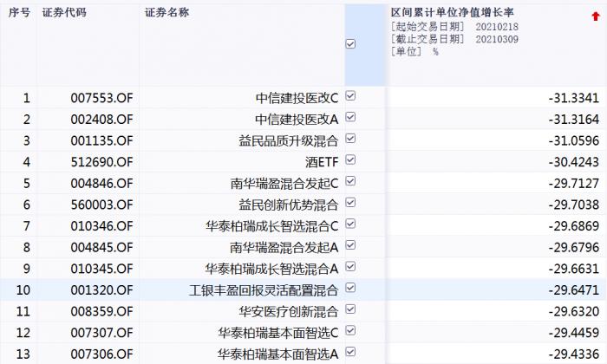This screenshot has width=607, height=364.
Task: Toggle checkbox for 工银丰盈回报灵活配置混合
Action: pyautogui.click(x=350, y=288)
